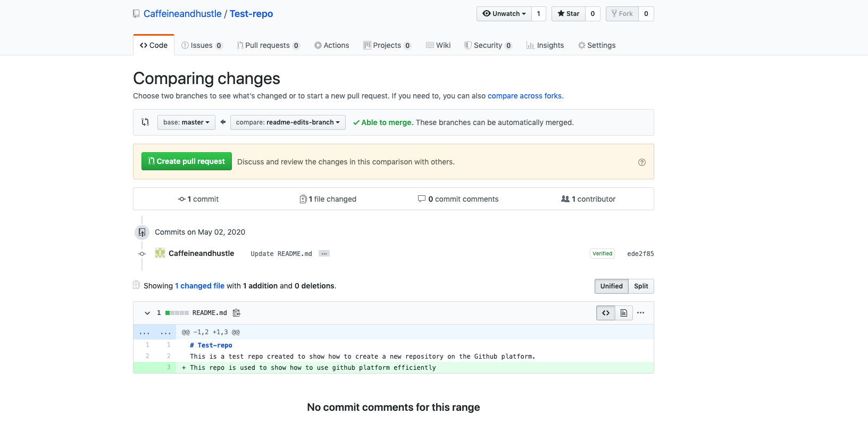Open the Update README.md commit message

(x=281, y=254)
